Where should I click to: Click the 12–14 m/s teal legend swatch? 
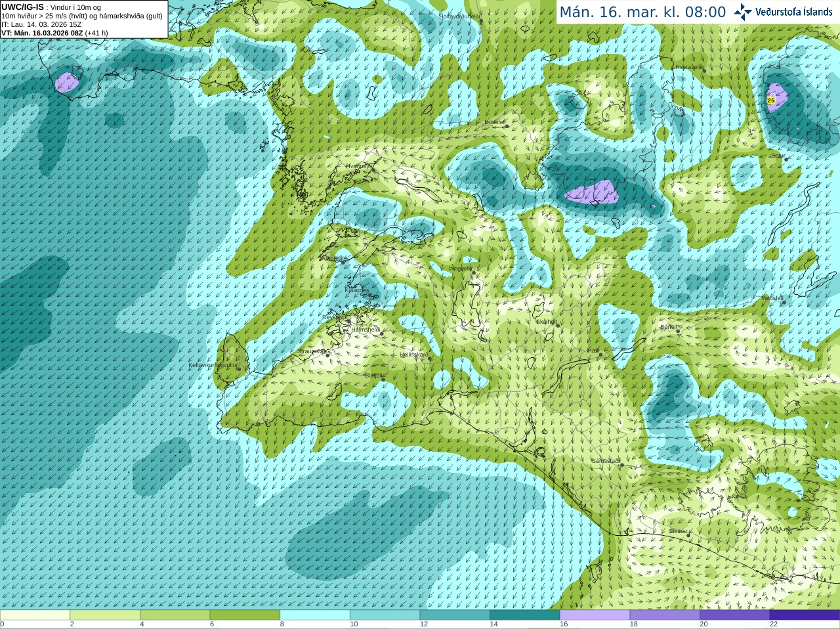pyautogui.click(x=455, y=615)
